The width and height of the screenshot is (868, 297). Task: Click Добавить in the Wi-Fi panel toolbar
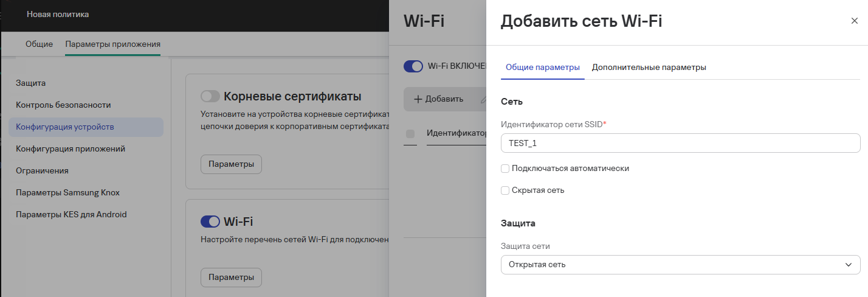[x=439, y=99]
